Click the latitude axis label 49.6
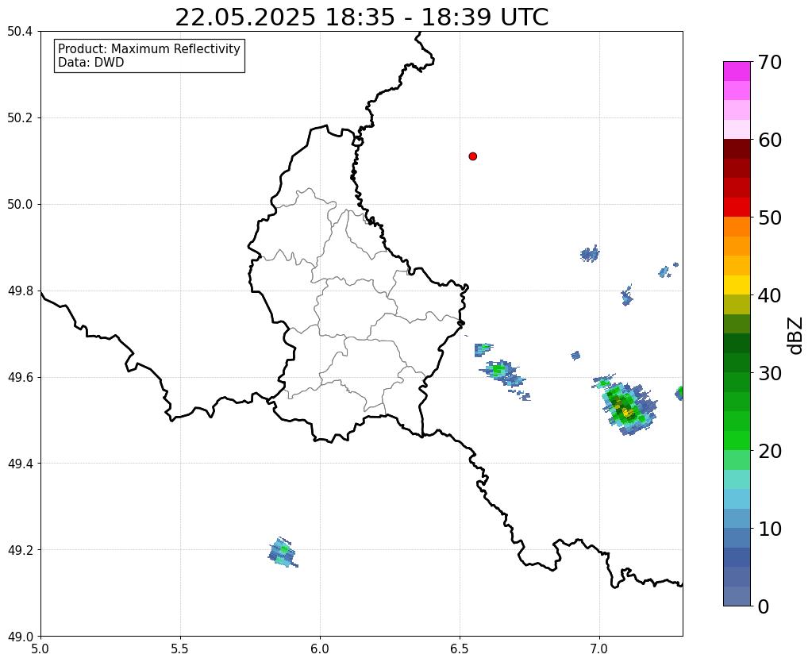 point(20,377)
